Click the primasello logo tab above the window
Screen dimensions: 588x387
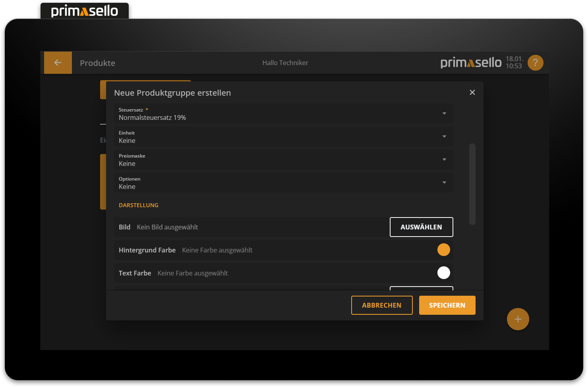point(85,11)
